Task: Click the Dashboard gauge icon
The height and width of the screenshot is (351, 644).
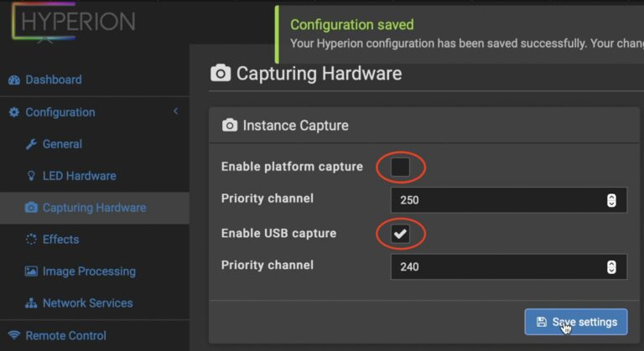Action: 13,80
